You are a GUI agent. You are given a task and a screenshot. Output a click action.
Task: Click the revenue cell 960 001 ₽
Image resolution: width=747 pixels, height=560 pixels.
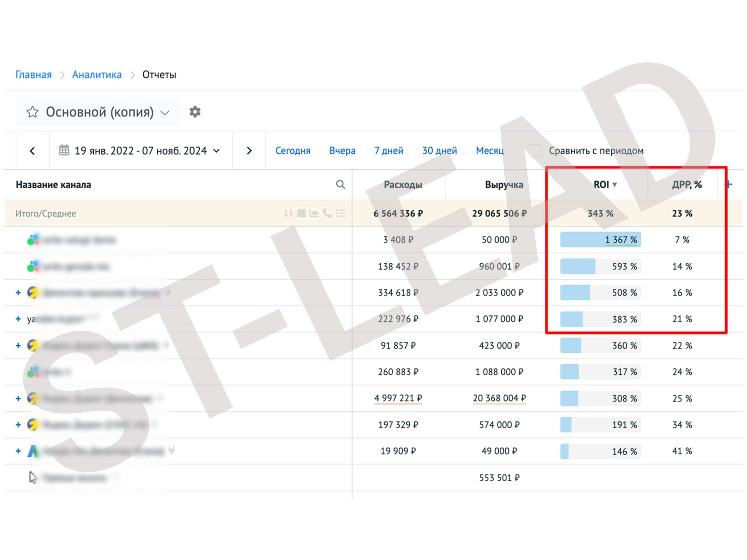[499, 266]
